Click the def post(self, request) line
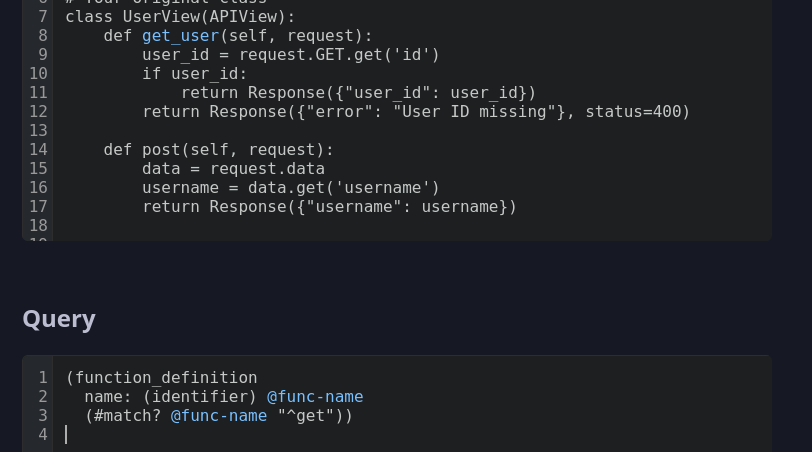812x452 pixels. (219, 150)
